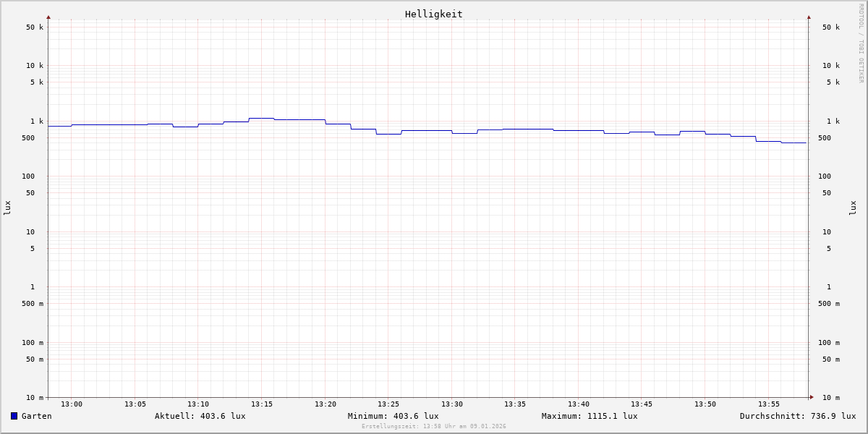
Task: Click the 10 m label on right axis
Action: pyautogui.click(x=831, y=398)
